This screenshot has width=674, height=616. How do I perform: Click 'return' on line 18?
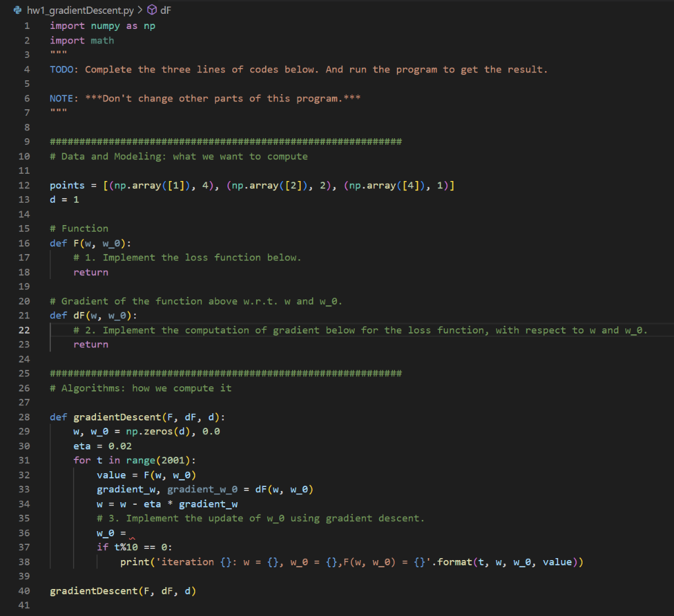pyautogui.click(x=91, y=272)
